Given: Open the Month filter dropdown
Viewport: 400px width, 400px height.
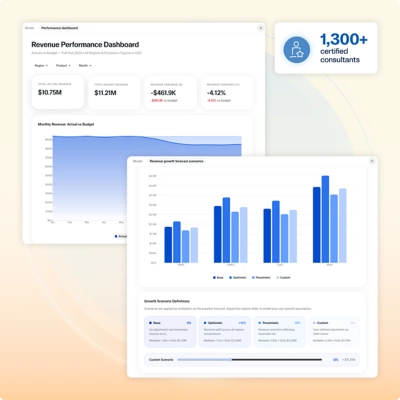Looking at the screenshot, I should 85,66.
